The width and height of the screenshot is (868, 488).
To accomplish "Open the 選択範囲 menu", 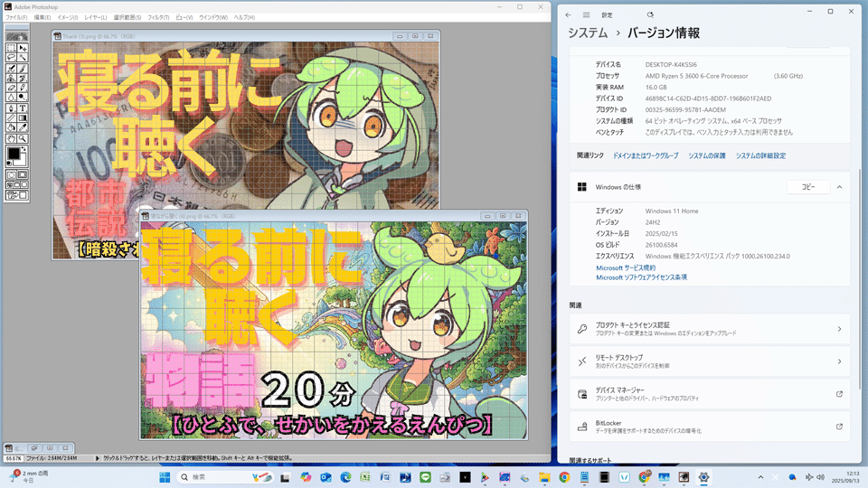I will tap(127, 18).
